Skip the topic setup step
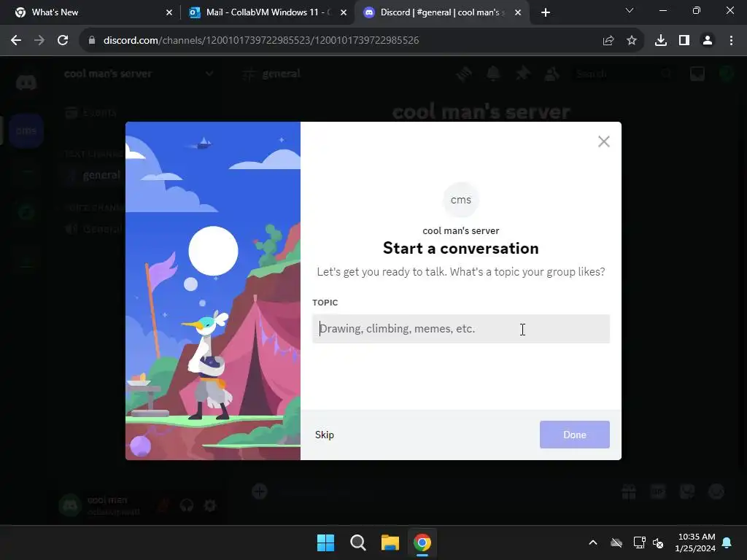The image size is (747, 560). [x=325, y=435]
